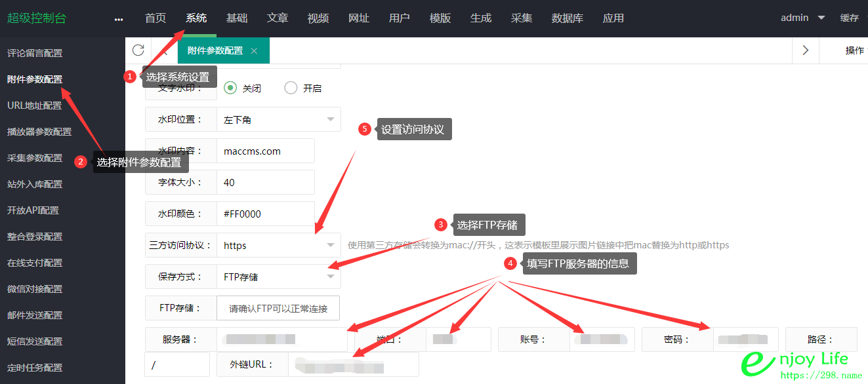Open the 系统 menu in the top bar

click(x=196, y=18)
